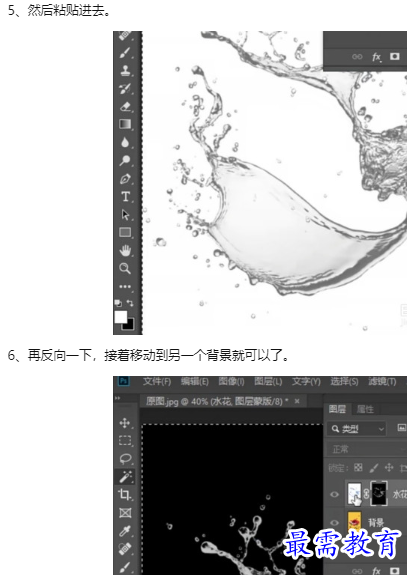Select the Zoom magnifier tool
Image resolution: width=407 pixels, height=575 pixels.
[125, 268]
